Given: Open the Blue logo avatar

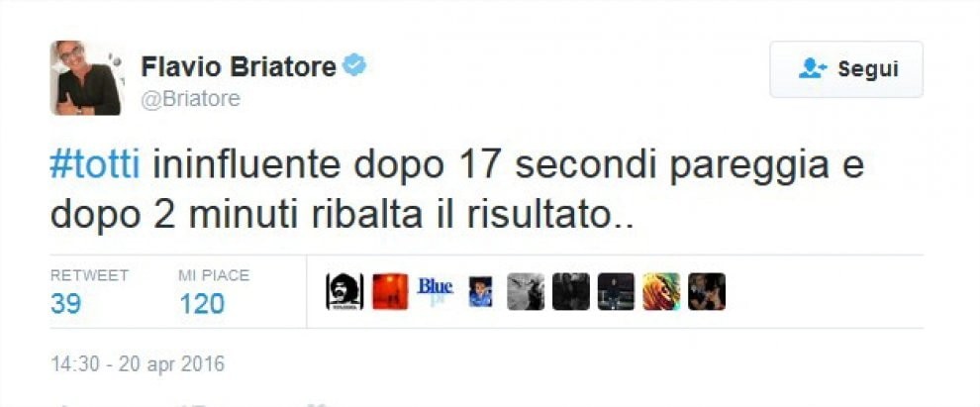Looking at the screenshot, I should pyautogui.click(x=435, y=292).
